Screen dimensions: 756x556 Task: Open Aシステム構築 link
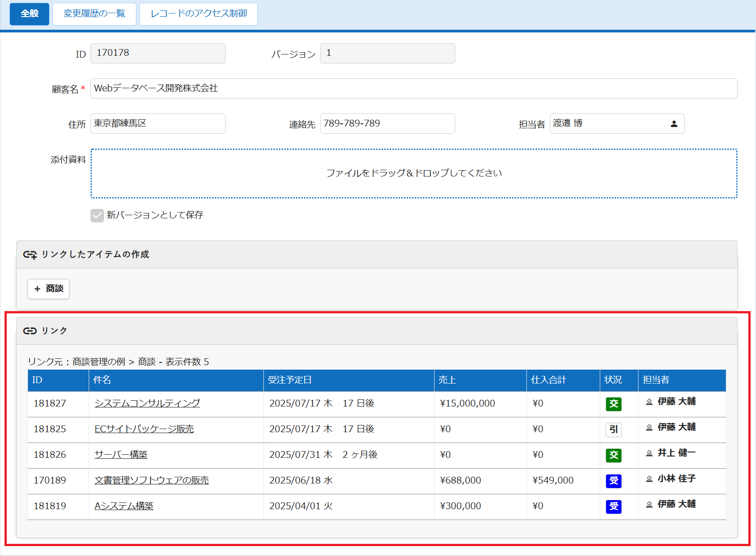coord(124,506)
